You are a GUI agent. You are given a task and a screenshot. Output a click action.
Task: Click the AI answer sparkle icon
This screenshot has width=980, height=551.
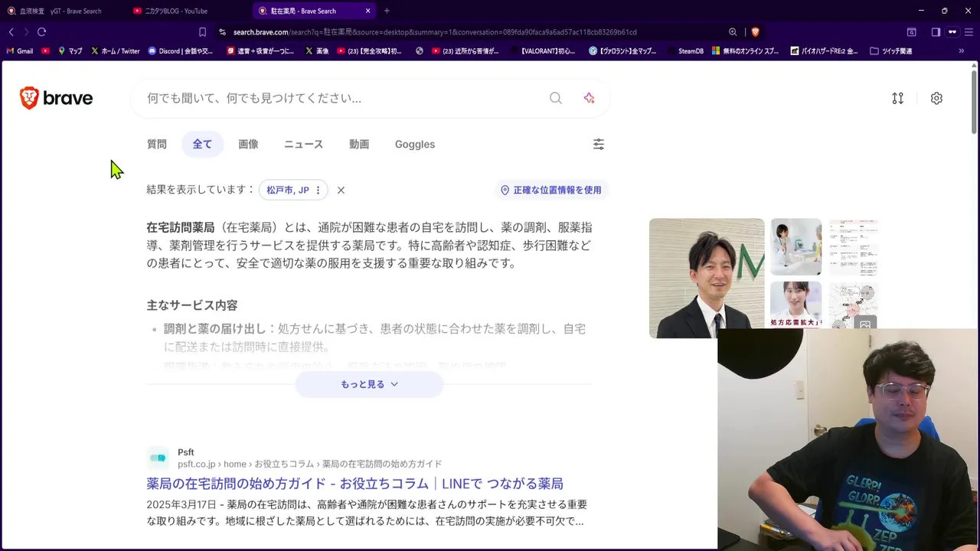(589, 98)
